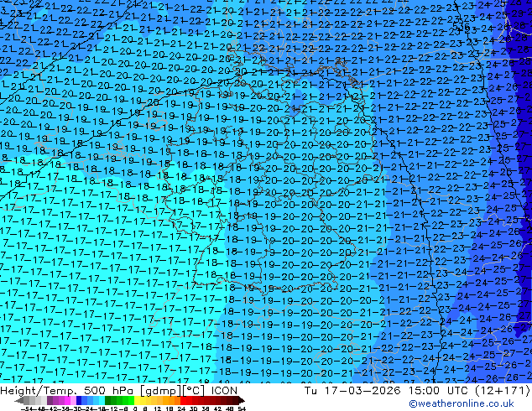Open the weatheronline.co.uk copyright link

point(462,403)
